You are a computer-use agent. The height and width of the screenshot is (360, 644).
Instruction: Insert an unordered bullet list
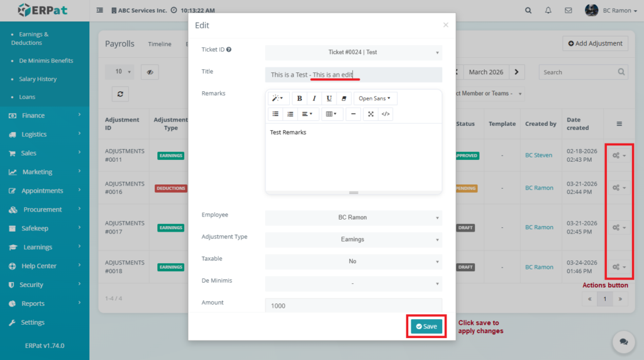click(275, 114)
